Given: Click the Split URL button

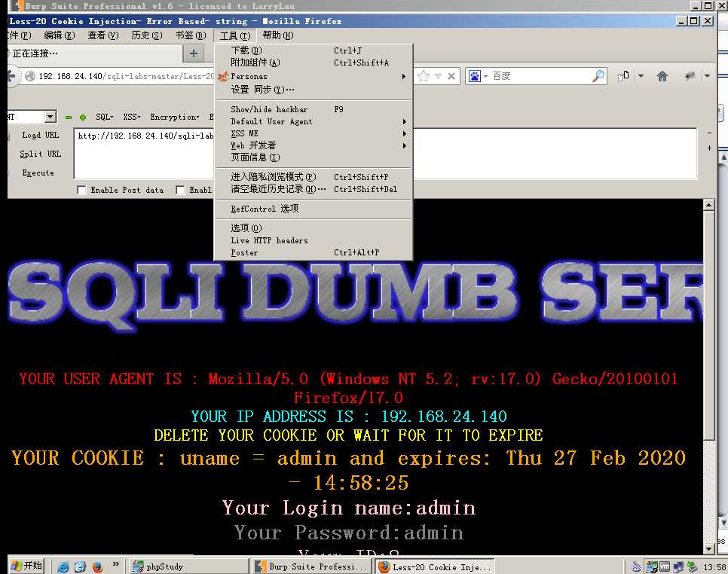Looking at the screenshot, I should pos(40,154).
